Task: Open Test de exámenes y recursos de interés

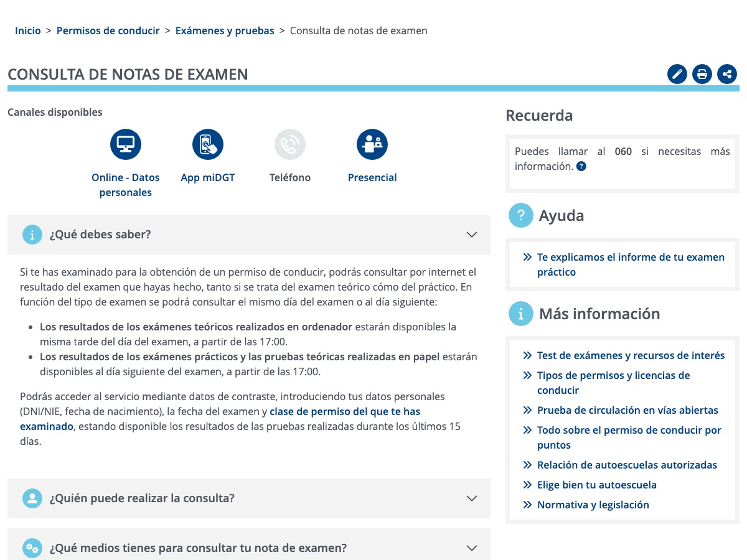Action: [x=631, y=355]
